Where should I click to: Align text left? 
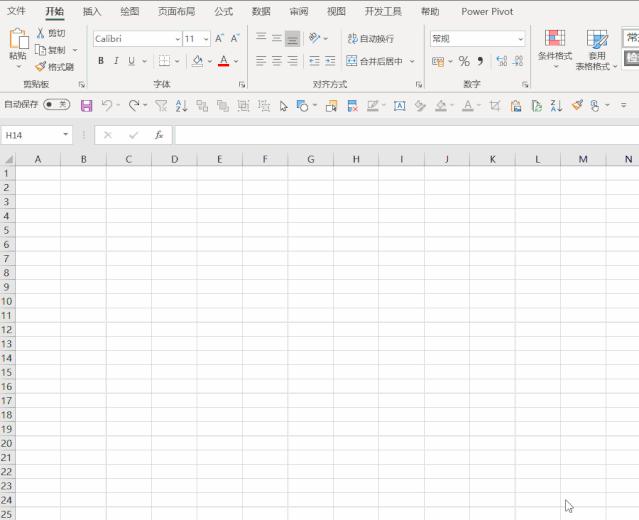click(261, 61)
